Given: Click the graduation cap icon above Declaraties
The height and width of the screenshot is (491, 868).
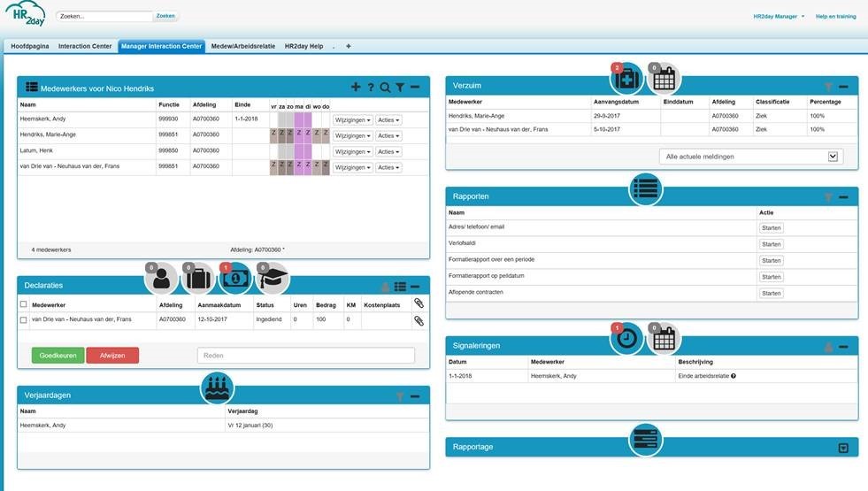Looking at the screenshot, I should 273,279.
